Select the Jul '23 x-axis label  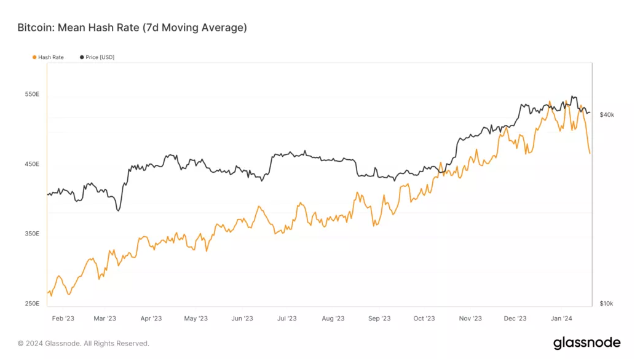coord(286,318)
